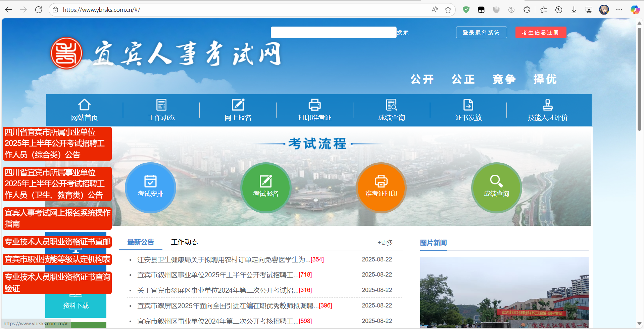644x329 pixels.
Task: Refresh the page with the reload icon
Action: (x=38, y=10)
